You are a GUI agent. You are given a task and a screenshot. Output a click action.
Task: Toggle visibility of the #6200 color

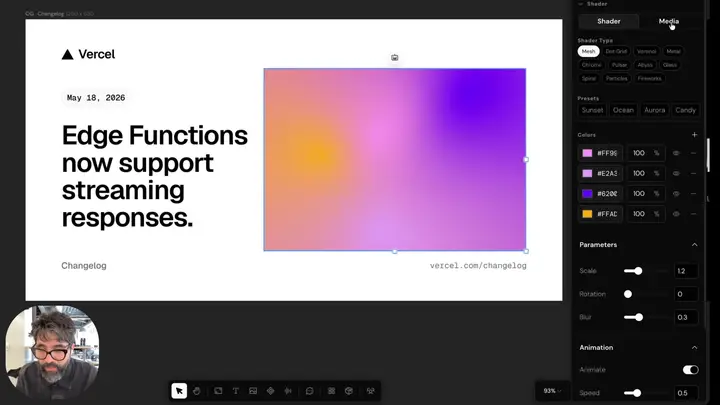pos(676,193)
